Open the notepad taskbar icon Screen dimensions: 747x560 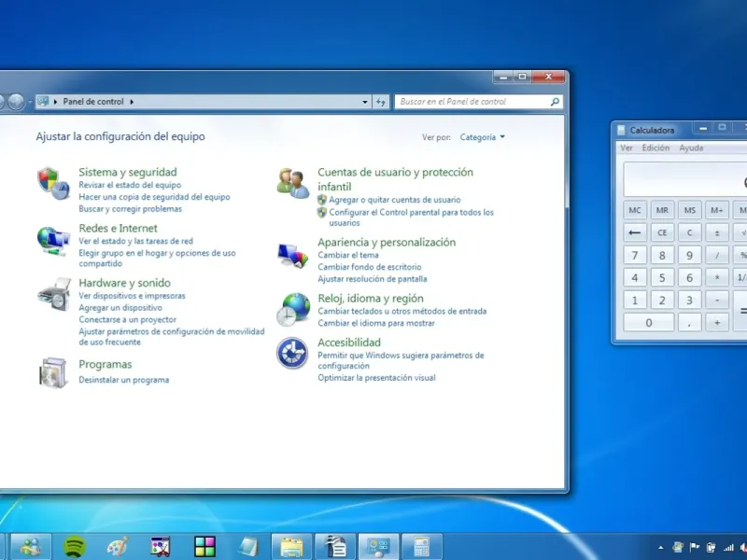pyautogui.click(x=248, y=547)
